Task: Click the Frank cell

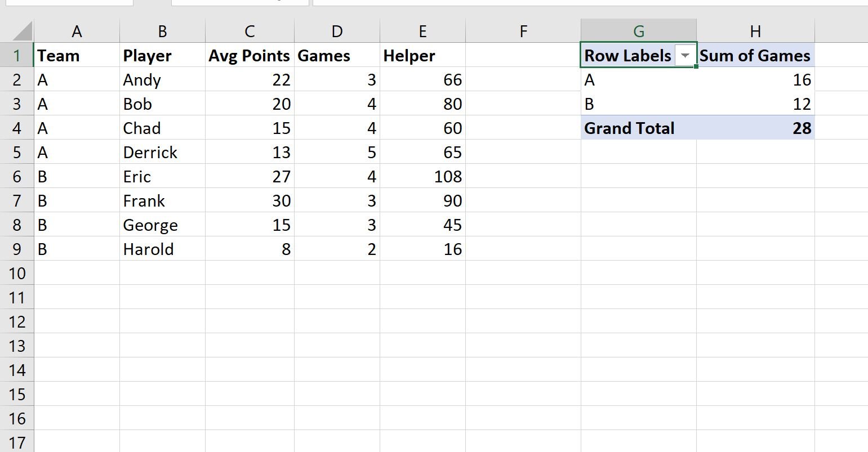Action: pyautogui.click(x=162, y=201)
